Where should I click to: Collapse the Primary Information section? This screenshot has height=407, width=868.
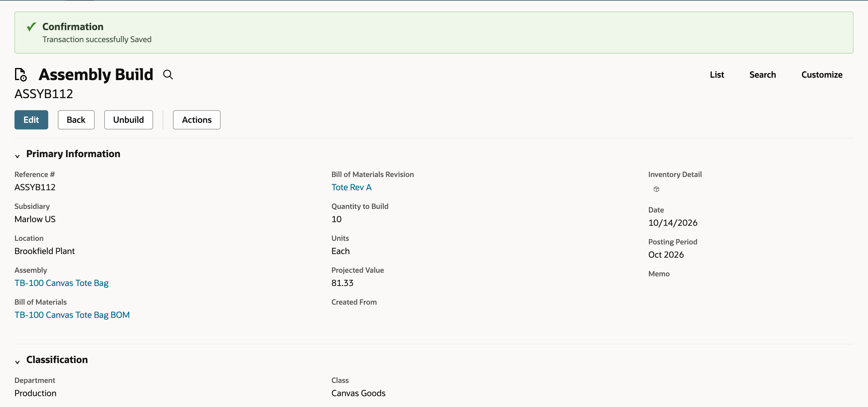click(17, 156)
